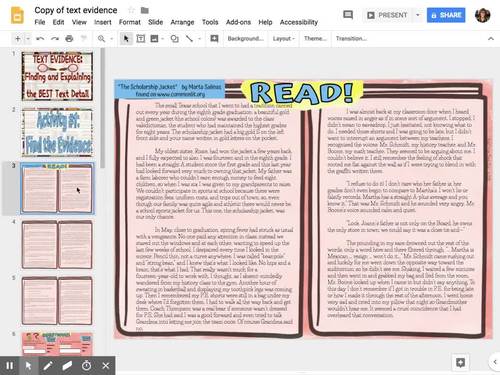Open the Layout dropdown

[284, 39]
